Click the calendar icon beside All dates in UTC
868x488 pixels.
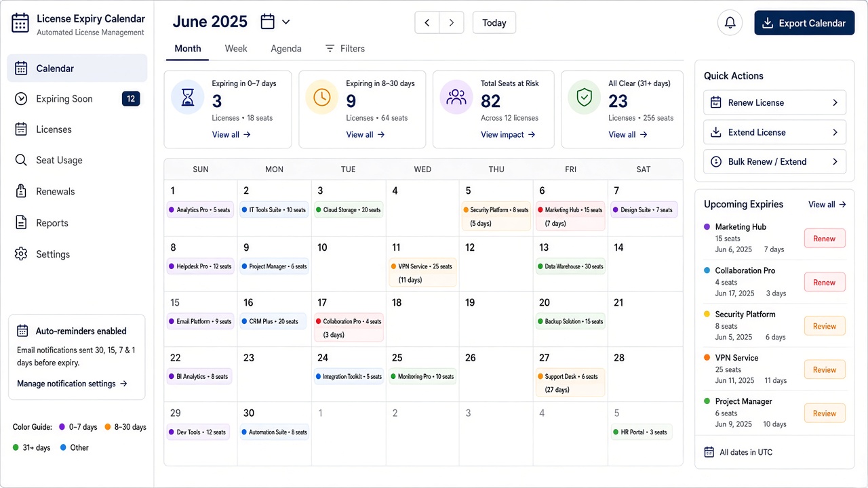(709, 452)
